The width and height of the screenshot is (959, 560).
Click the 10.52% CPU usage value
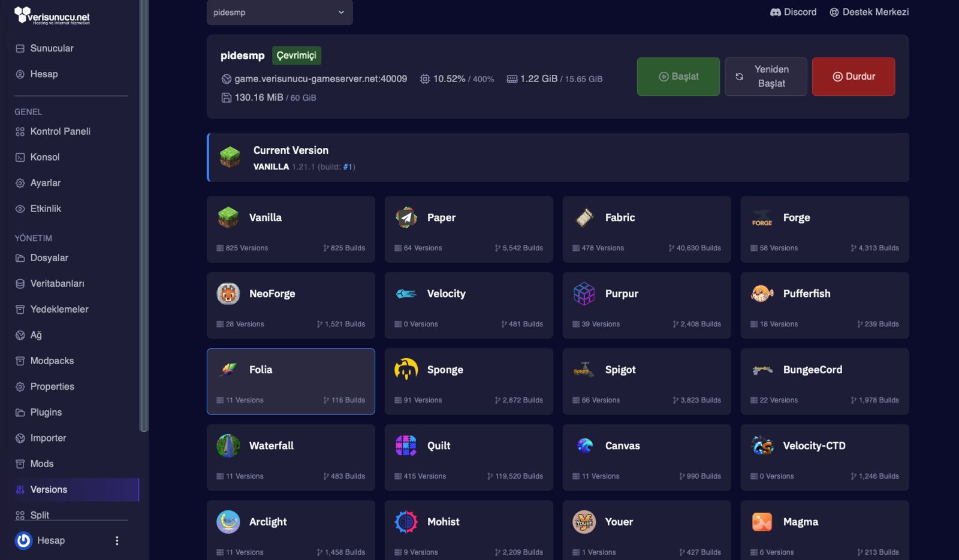[449, 79]
